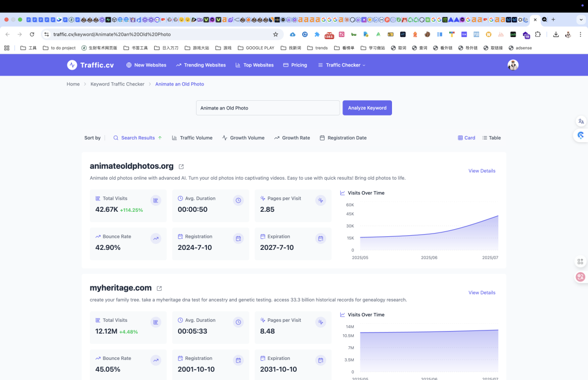Open Pricing nav item

[x=295, y=65]
